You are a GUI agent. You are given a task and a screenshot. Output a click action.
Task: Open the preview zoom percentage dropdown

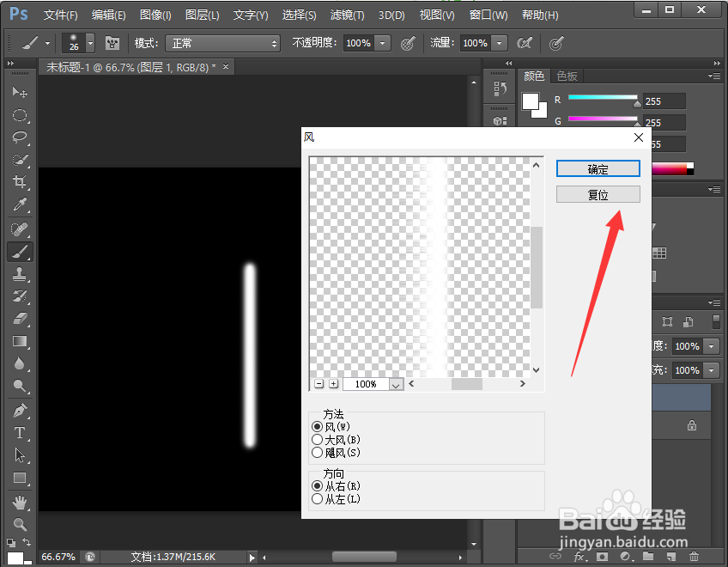pos(396,384)
